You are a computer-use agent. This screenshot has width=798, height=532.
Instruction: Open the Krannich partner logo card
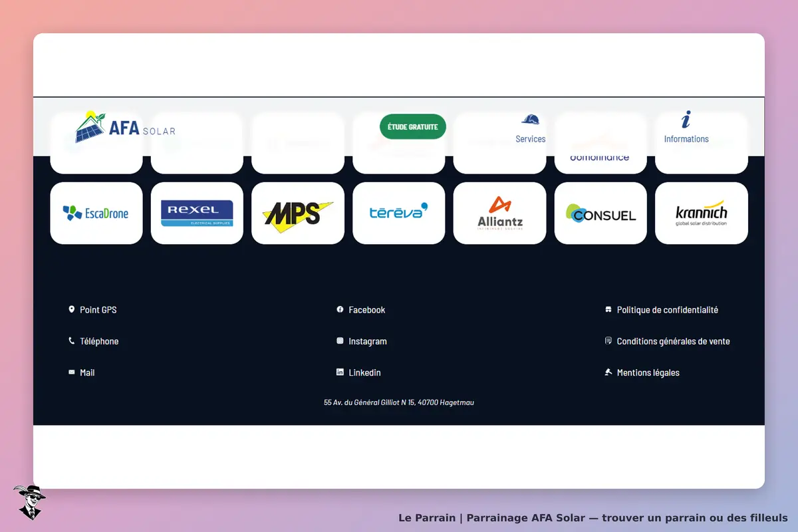pyautogui.click(x=702, y=213)
